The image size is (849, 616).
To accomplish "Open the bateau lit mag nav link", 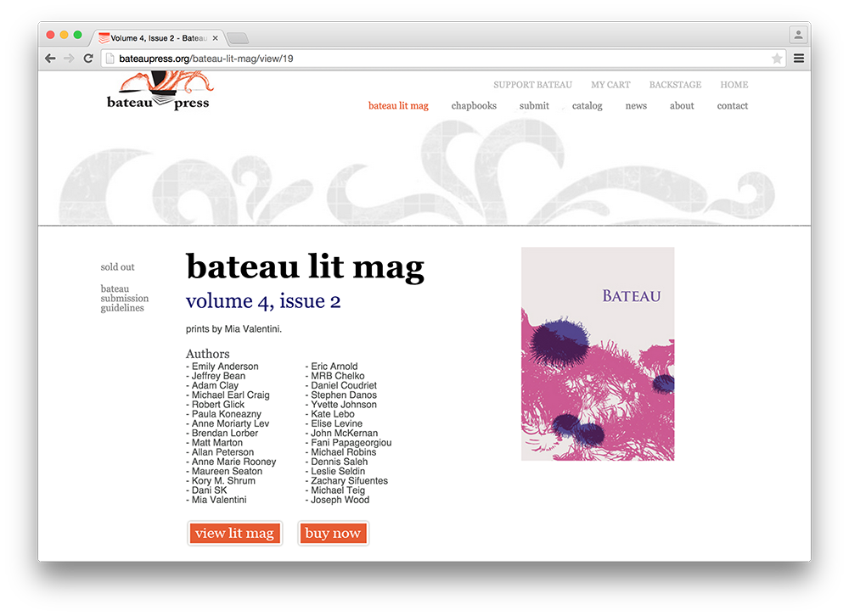I will pyautogui.click(x=398, y=106).
